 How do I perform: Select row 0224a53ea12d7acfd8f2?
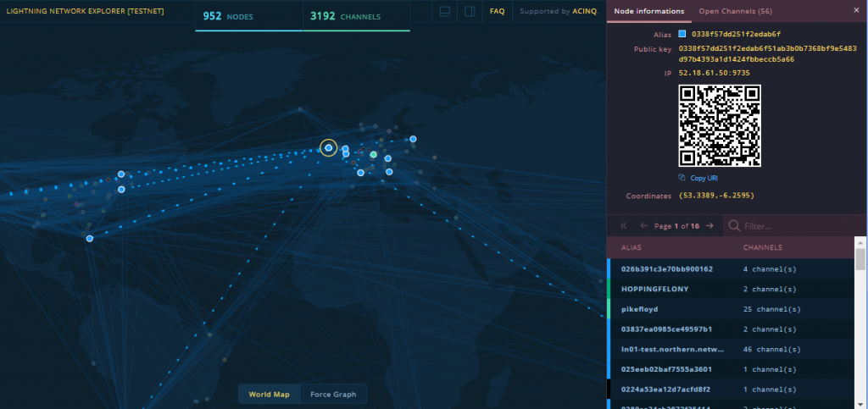(731, 390)
